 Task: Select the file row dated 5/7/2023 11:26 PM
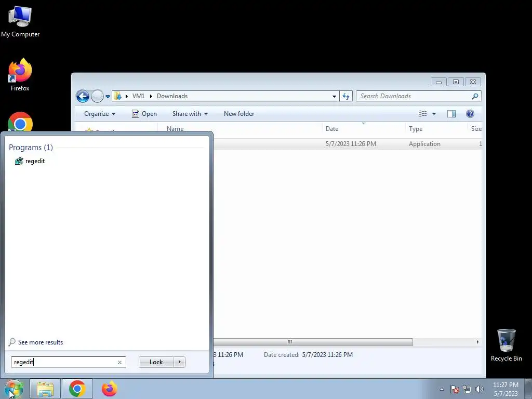tap(348, 144)
